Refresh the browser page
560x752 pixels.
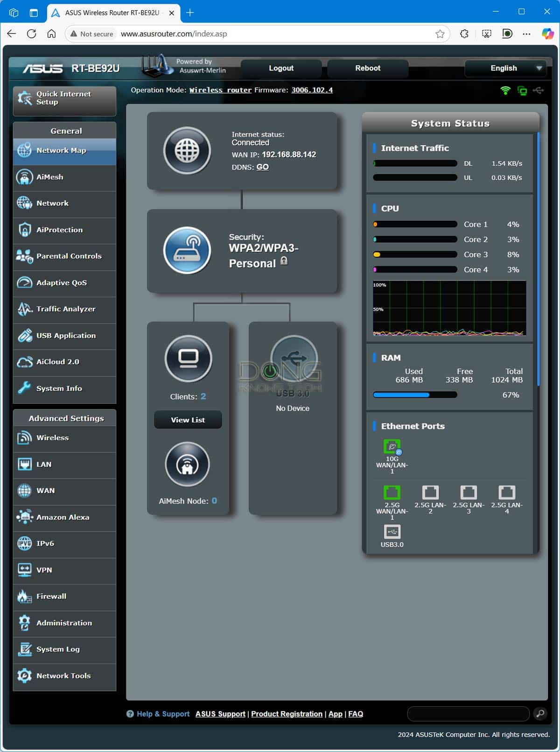31,34
